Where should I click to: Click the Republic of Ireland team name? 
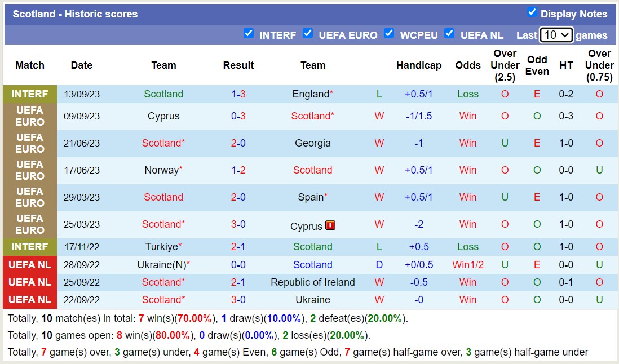[313, 282]
